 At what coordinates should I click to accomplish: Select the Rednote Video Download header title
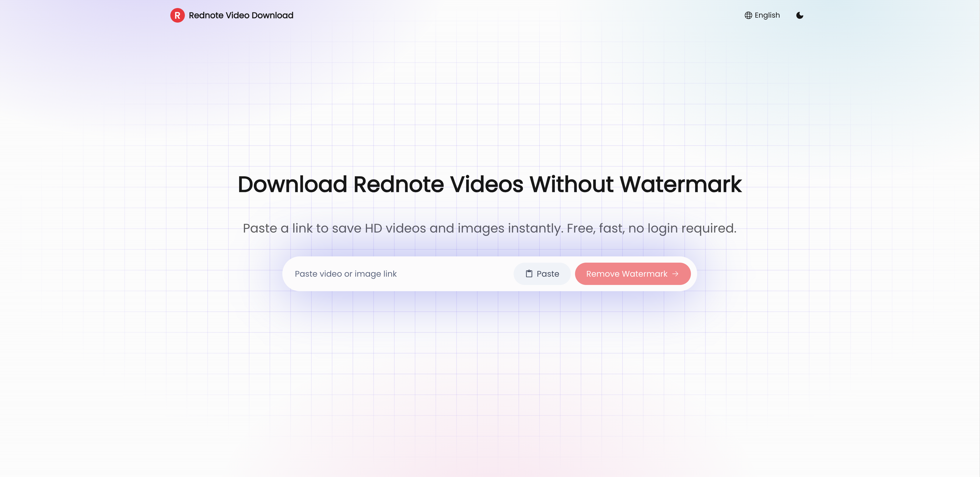(241, 15)
